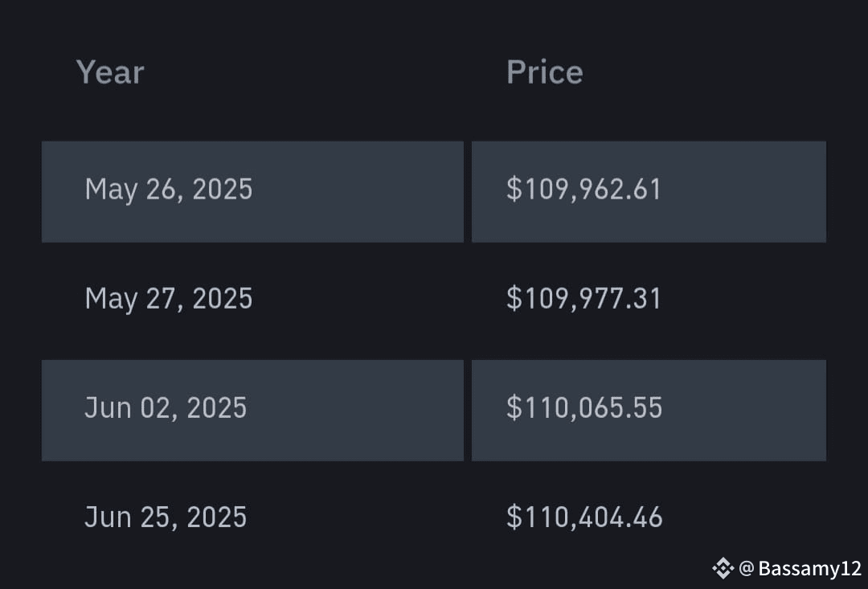Select the $110,065.55 price cell
868x589 pixels.
pos(649,410)
